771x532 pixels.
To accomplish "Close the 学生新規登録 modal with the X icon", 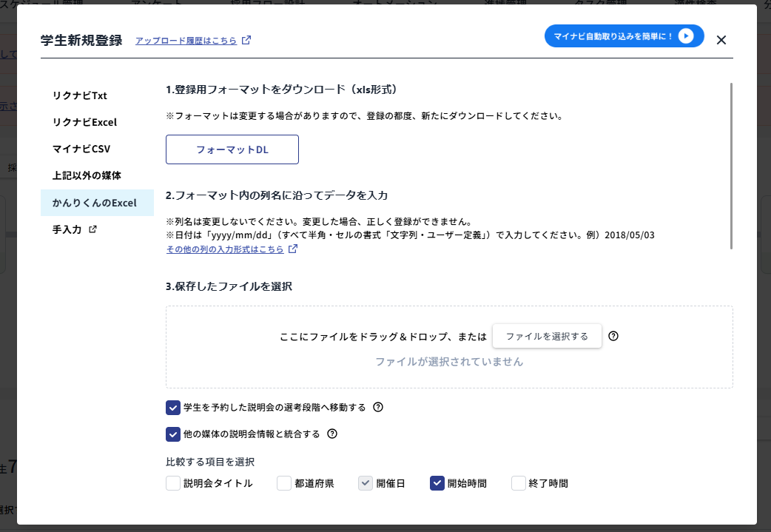I will [721, 40].
